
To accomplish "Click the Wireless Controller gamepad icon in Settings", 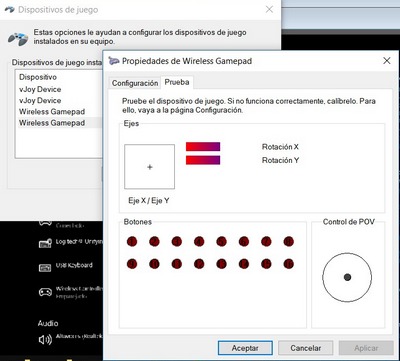I will [x=45, y=292].
